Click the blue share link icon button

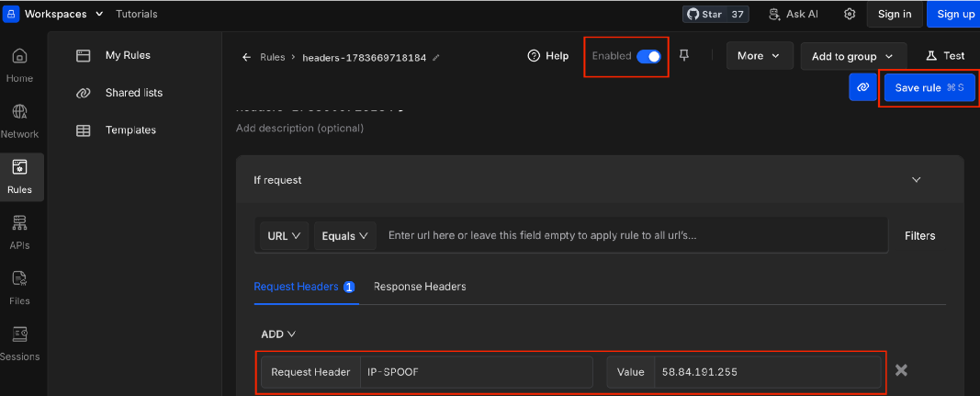tap(863, 87)
